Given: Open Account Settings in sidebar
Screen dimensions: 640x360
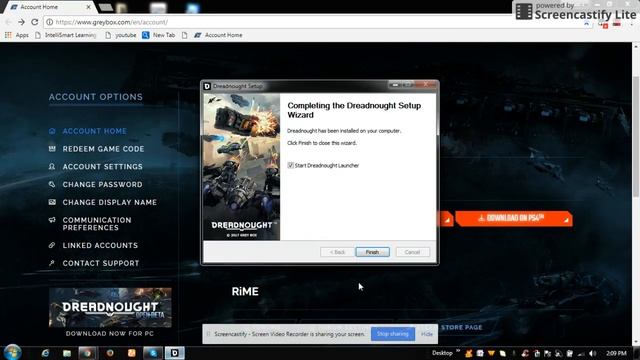Looking at the screenshot, I should (x=102, y=167).
